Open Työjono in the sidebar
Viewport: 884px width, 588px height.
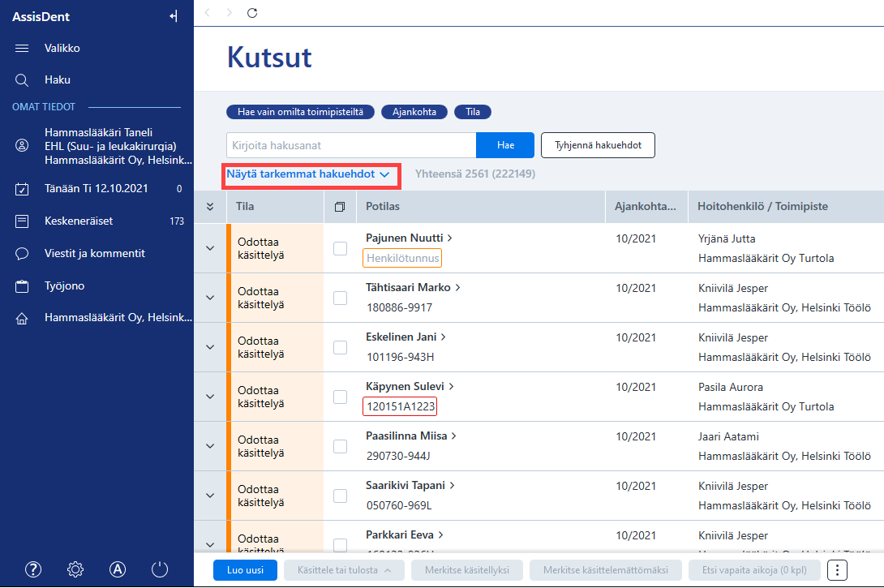(x=65, y=285)
